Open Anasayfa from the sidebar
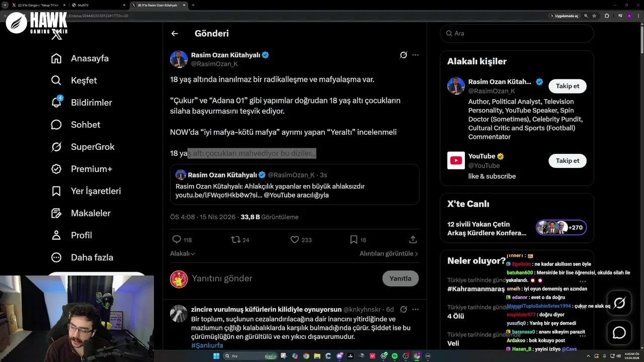The image size is (644, 362). [x=80, y=58]
